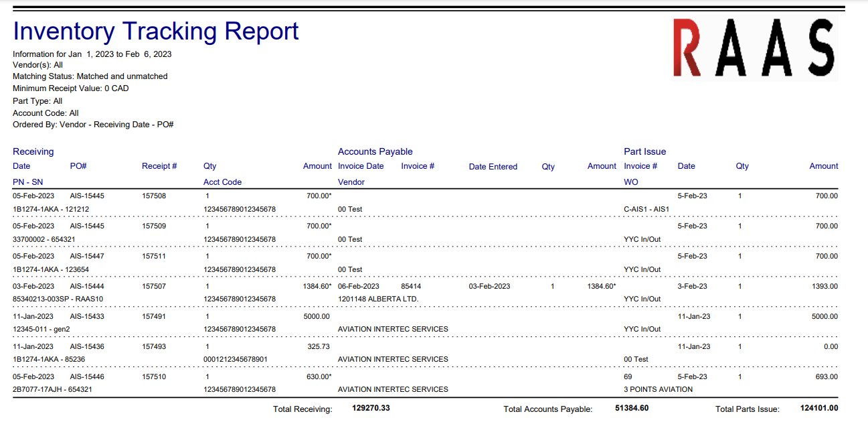Select the Receiving section heading
Viewport: 868px width, 422px height.
[x=33, y=151]
